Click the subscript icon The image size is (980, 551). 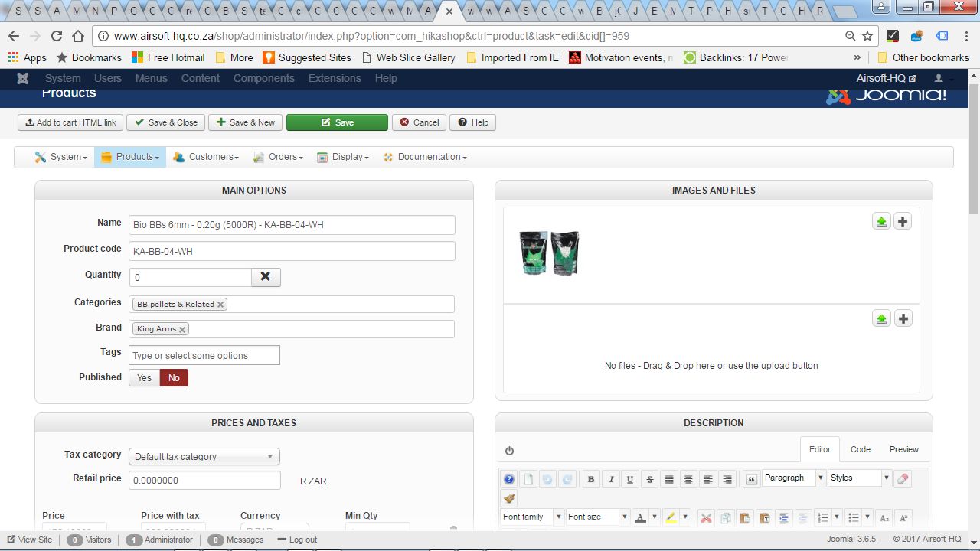click(x=884, y=518)
